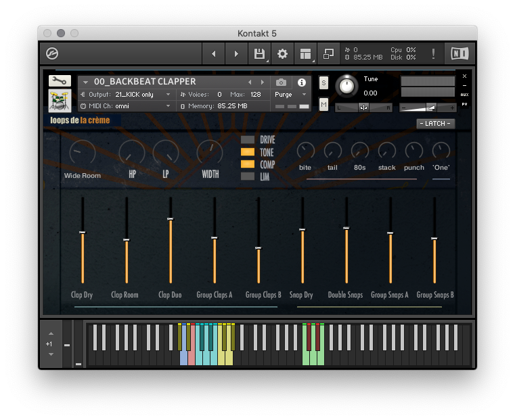
Task: Click the Group Claps B fader handle
Action: click(x=259, y=248)
